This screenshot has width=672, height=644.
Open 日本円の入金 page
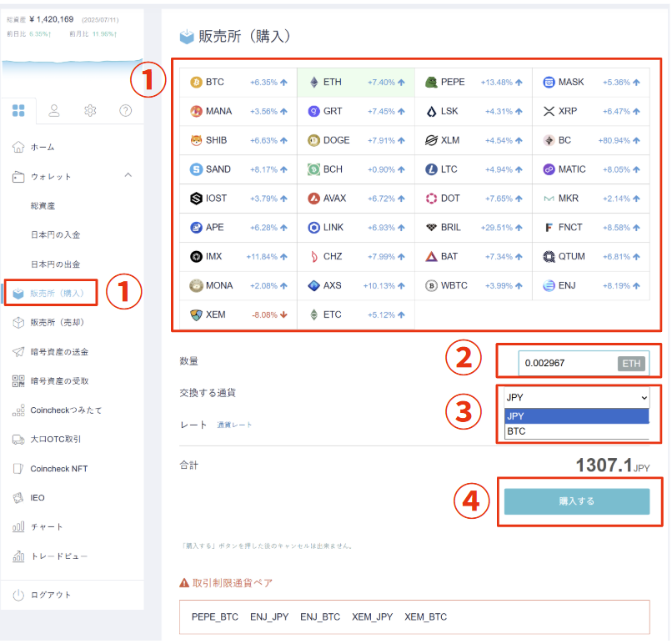pos(55,235)
